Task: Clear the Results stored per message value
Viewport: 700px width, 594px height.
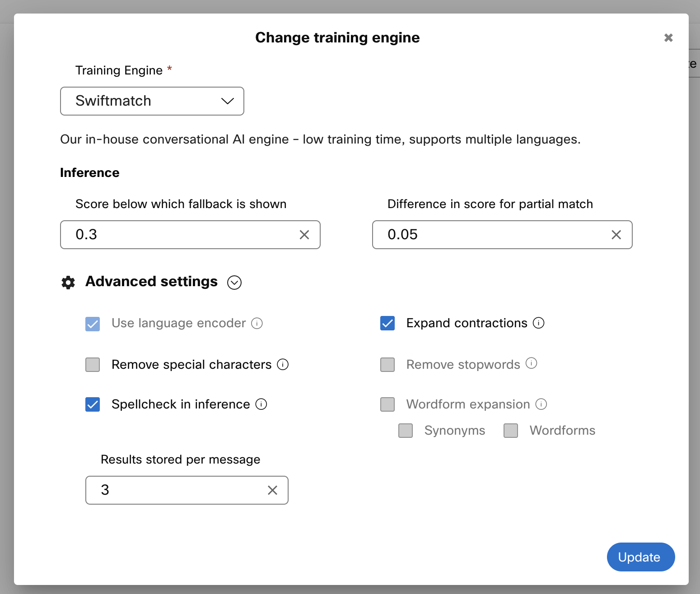Action: 272,490
